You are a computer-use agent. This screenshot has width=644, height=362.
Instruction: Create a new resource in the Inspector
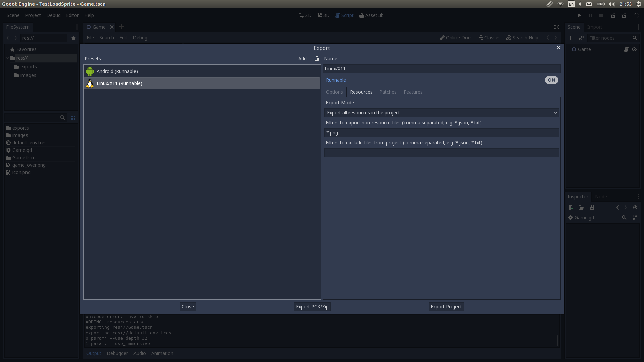[570, 207]
